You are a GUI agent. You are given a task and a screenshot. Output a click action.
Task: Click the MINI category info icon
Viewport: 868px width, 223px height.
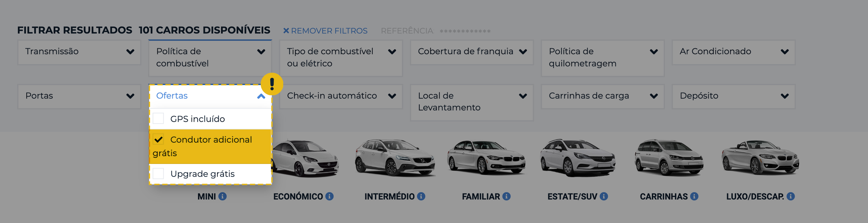(223, 196)
